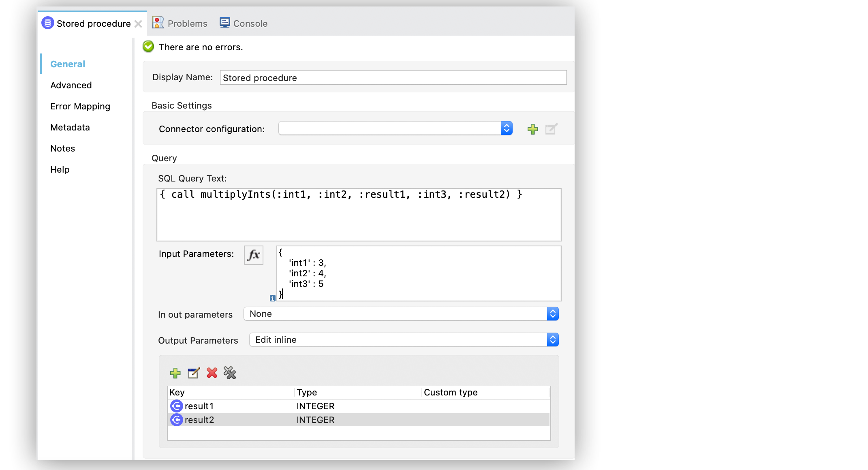
Task: Expand the Connector configuration dropdown
Action: [507, 128]
